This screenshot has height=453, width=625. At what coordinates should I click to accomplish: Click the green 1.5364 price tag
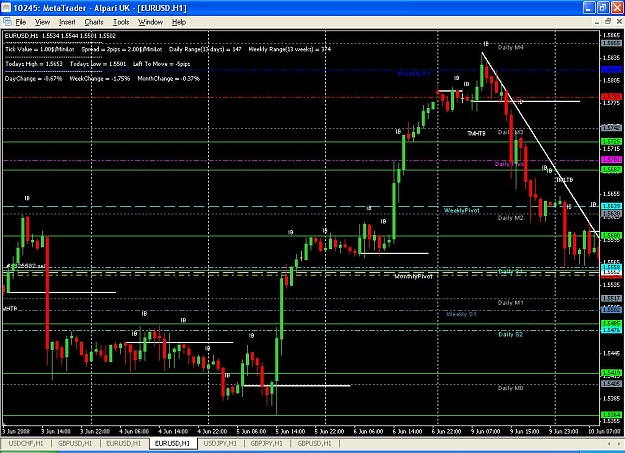point(611,415)
